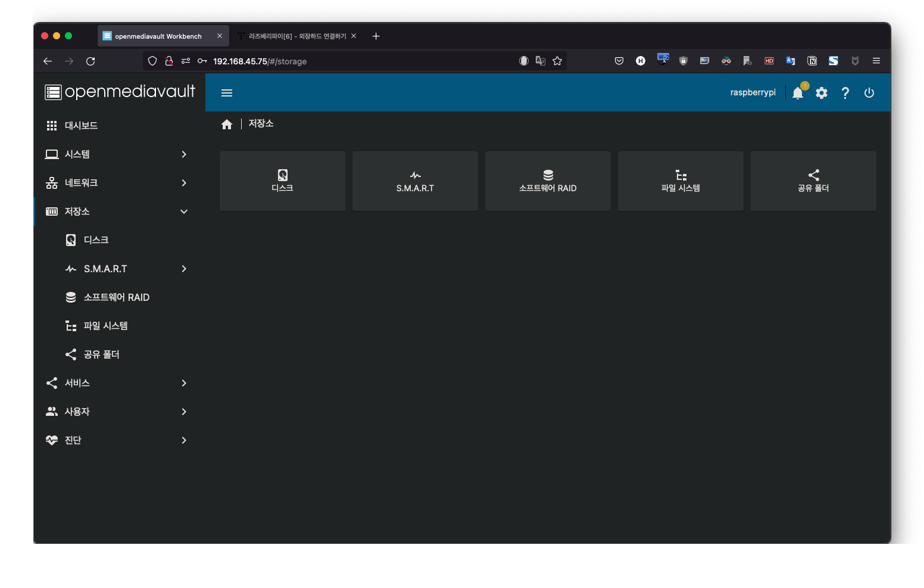The image size is (924, 588).
Task: Open the settings gear menu
Action: point(822,93)
